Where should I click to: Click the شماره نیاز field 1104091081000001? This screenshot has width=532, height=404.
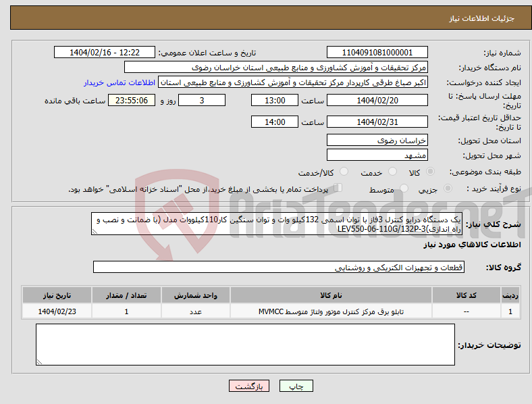(377, 52)
